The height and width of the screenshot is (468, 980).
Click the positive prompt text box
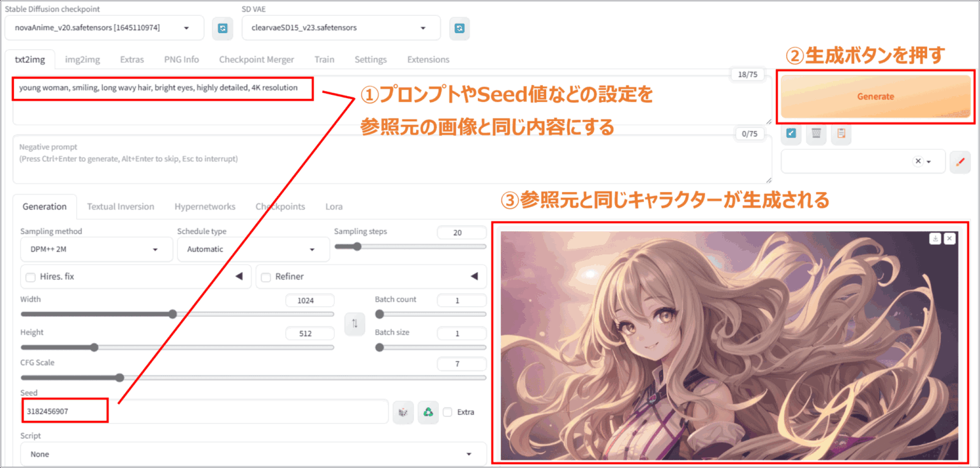pyautogui.click(x=392, y=101)
